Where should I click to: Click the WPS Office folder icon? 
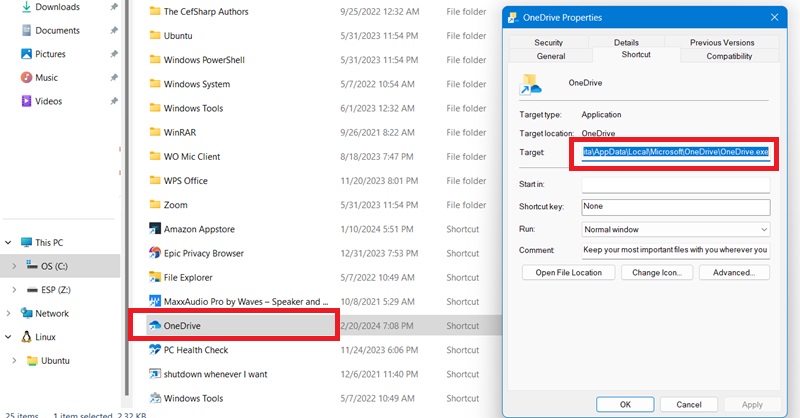(155, 180)
